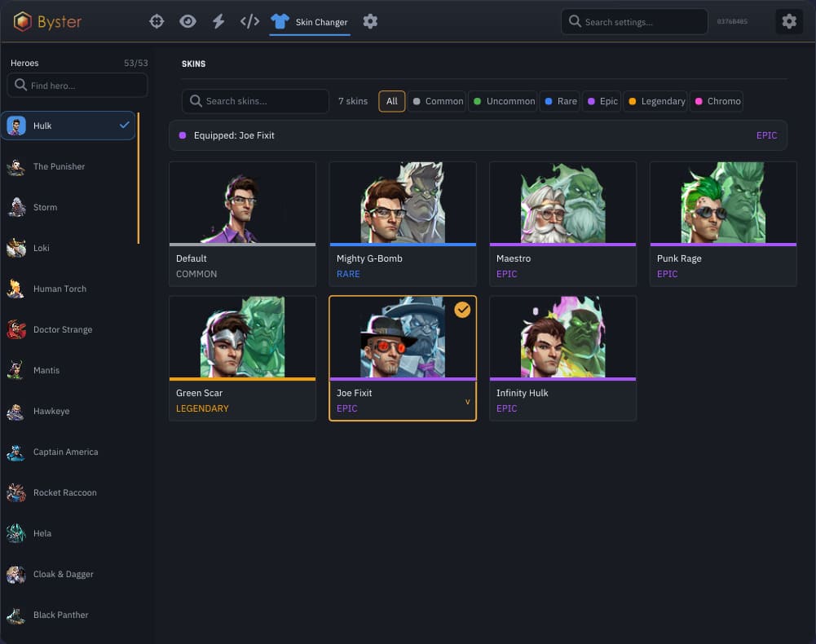Click the Joe Fixit equipped checkmark badge
This screenshot has height=644, width=816.
(462, 310)
